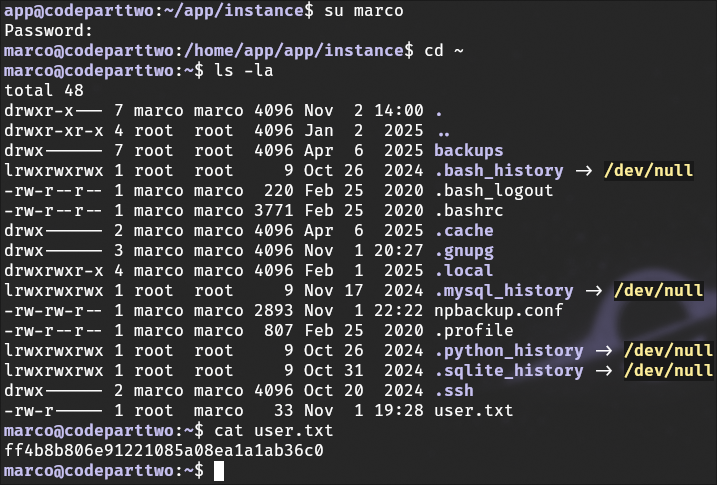The image size is (717, 485).
Task: Select the .cache directory name
Action: coord(463,230)
